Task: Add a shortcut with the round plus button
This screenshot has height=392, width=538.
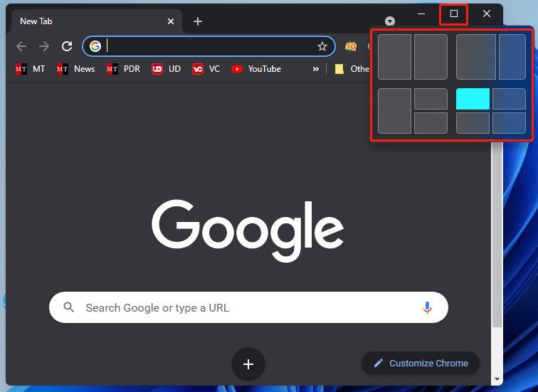Action: (x=248, y=364)
